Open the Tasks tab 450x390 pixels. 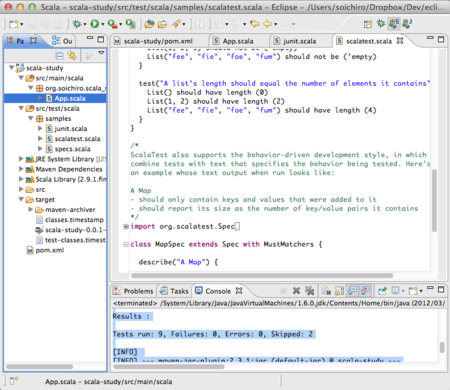[x=174, y=291]
